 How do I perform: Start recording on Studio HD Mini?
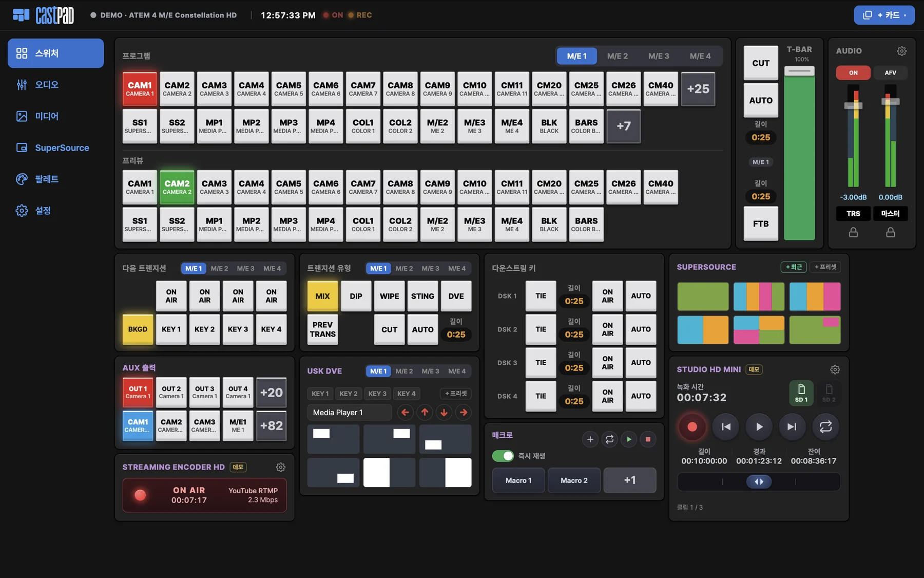tap(692, 426)
